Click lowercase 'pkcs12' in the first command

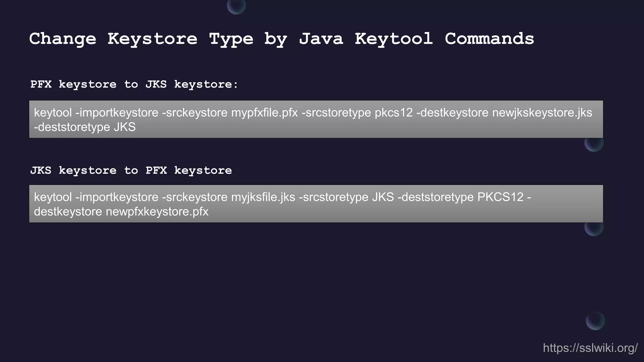coord(393,112)
